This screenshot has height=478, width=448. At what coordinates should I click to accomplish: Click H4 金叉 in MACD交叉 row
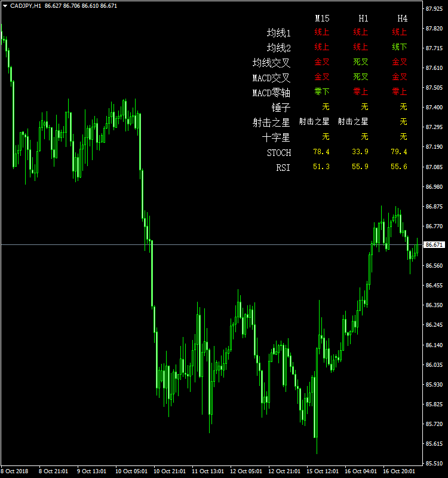tap(400, 77)
